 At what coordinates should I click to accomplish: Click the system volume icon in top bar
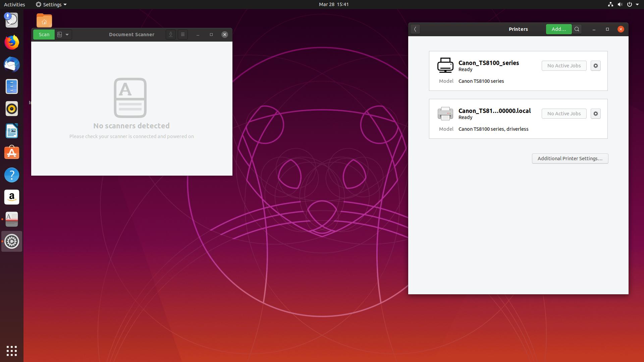click(x=619, y=4)
